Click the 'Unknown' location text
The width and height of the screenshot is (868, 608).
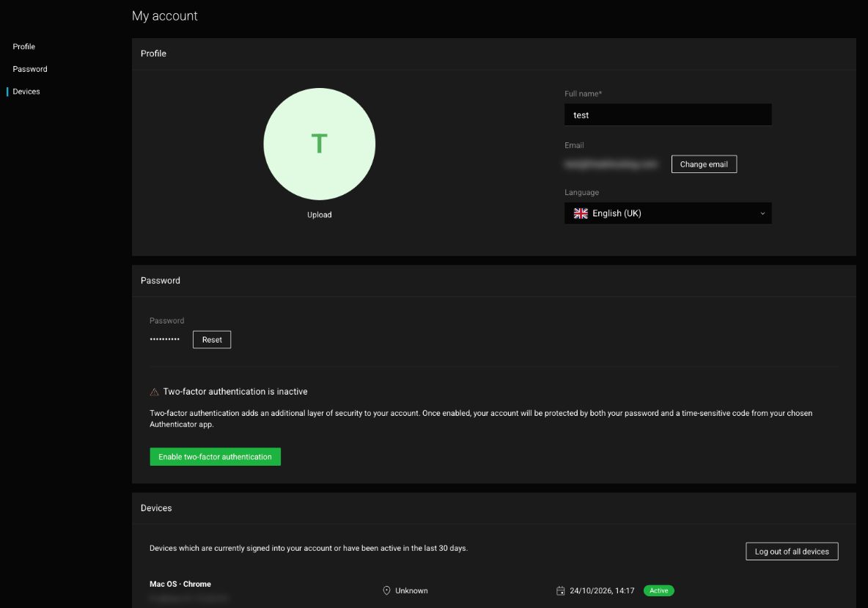(411, 591)
